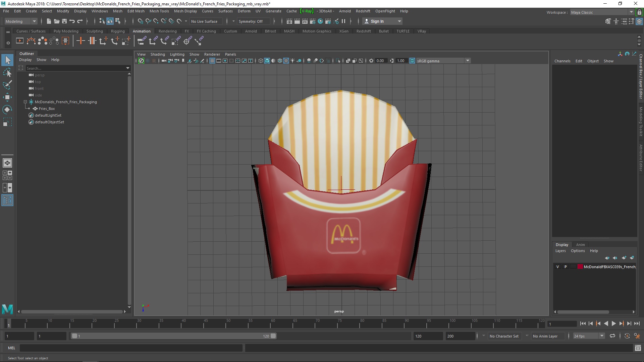Viewport: 644px width, 362px height.
Task: Click the parent constraint shelf icon
Action: pyautogui.click(x=142, y=41)
